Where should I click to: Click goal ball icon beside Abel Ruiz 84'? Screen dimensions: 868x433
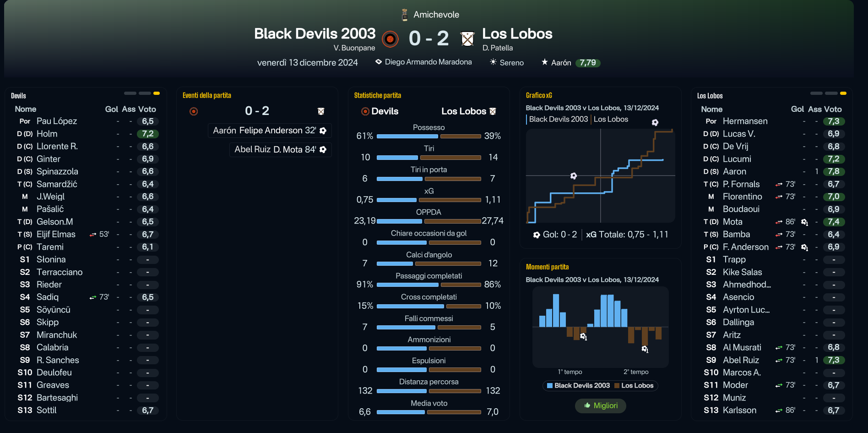point(323,149)
